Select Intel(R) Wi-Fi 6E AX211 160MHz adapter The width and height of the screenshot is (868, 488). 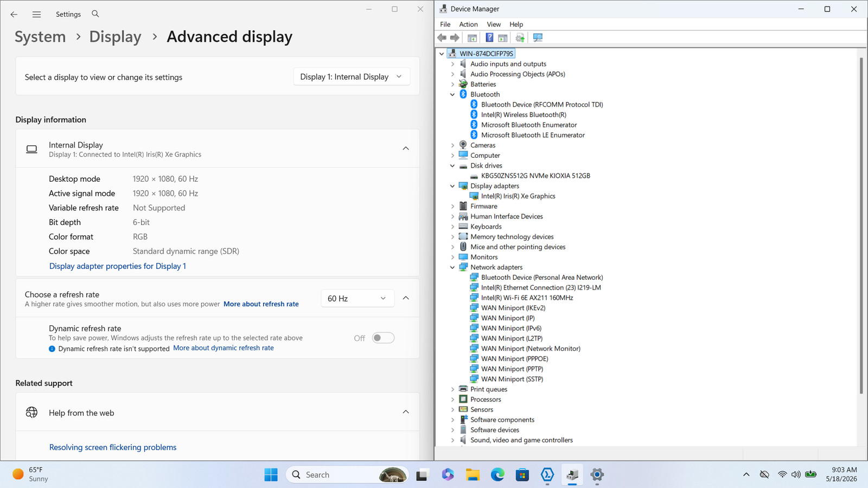click(527, 298)
